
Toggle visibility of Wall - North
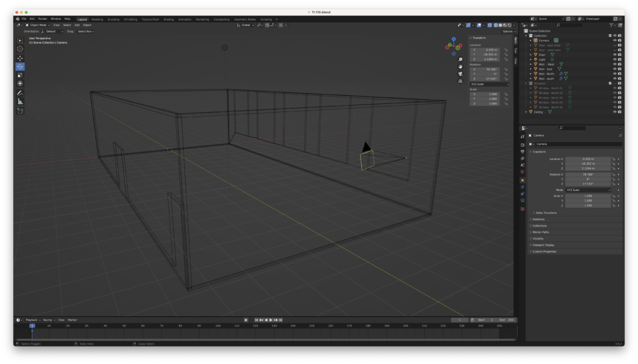(614, 74)
